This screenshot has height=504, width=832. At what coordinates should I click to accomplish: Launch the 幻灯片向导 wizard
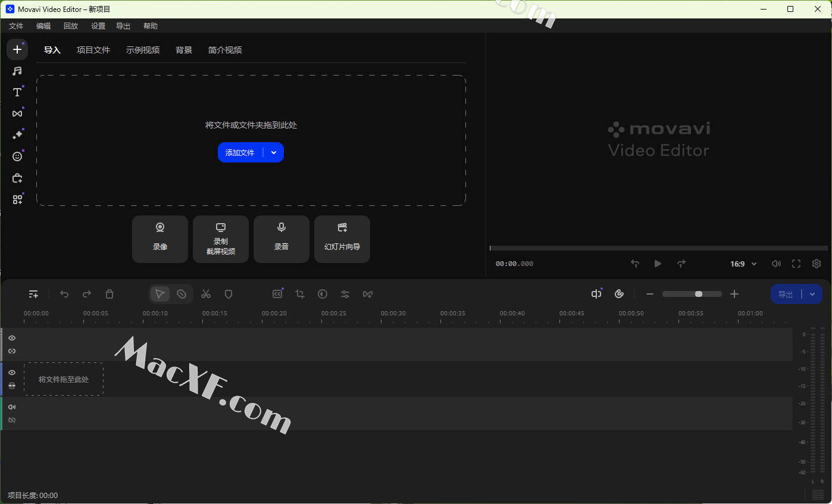[x=342, y=239]
